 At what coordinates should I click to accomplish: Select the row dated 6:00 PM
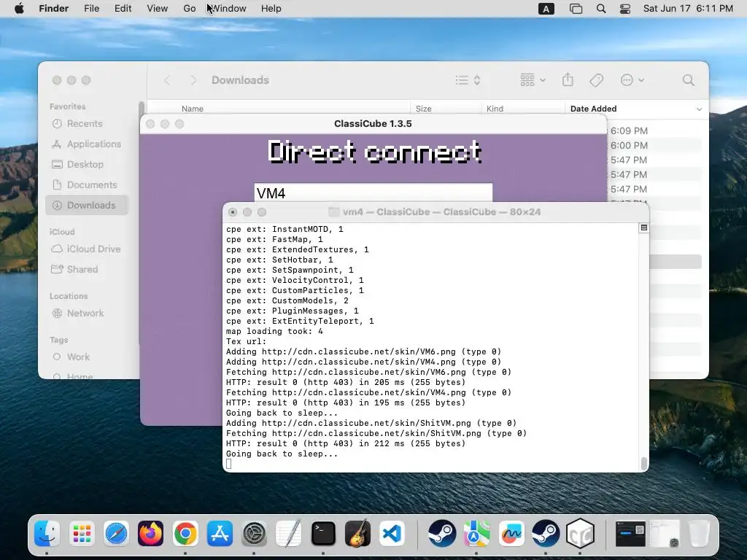click(x=655, y=146)
